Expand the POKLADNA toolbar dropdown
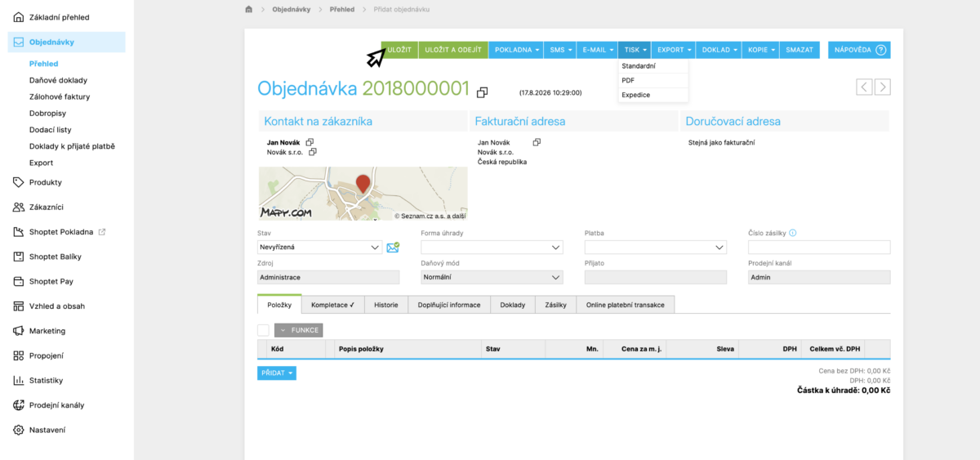This screenshot has width=980, height=460. (517, 50)
